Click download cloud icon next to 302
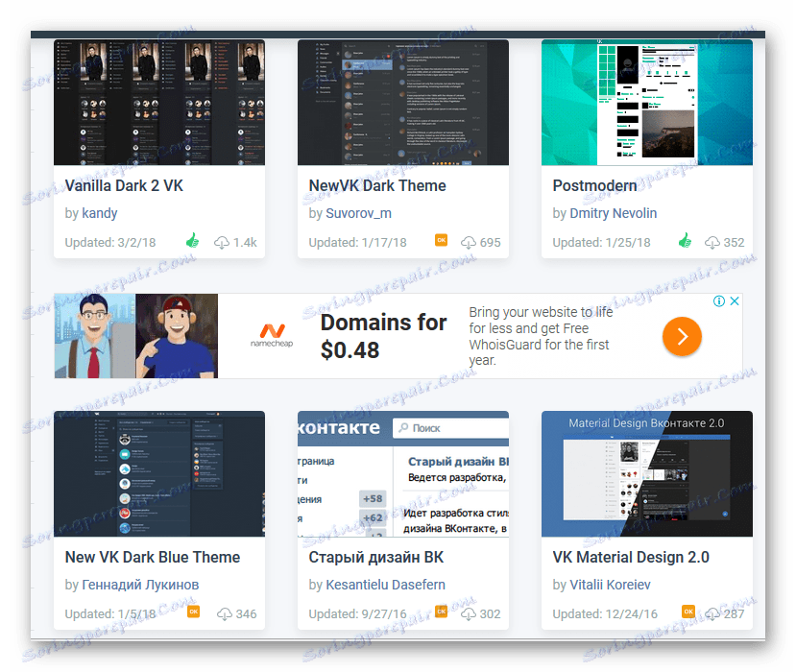This screenshot has height=672, width=796. click(x=468, y=614)
